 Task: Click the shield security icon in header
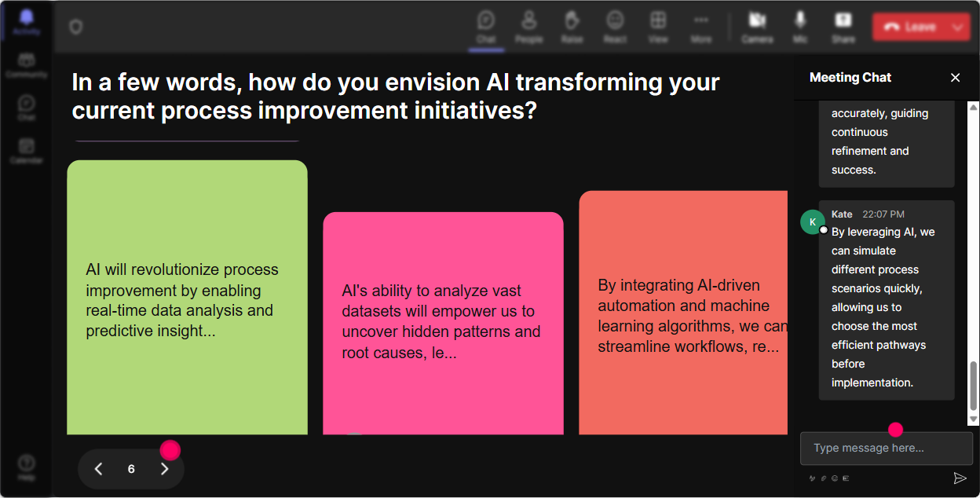pos(75,27)
